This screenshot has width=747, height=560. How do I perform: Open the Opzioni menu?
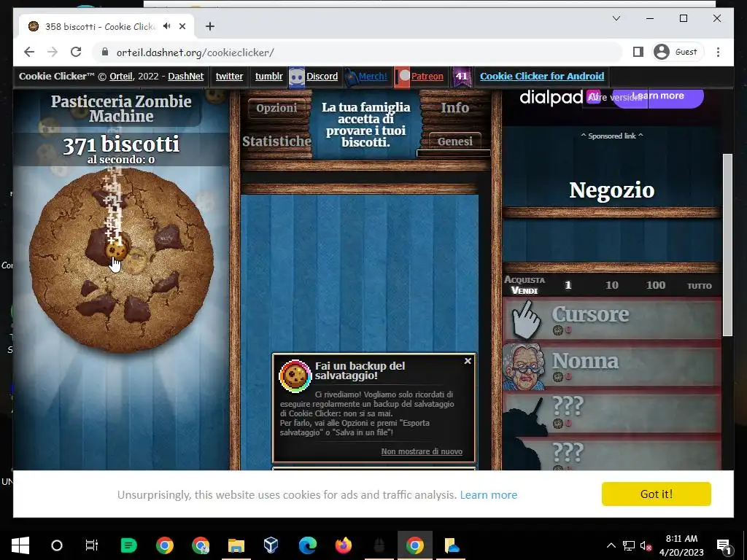(276, 108)
